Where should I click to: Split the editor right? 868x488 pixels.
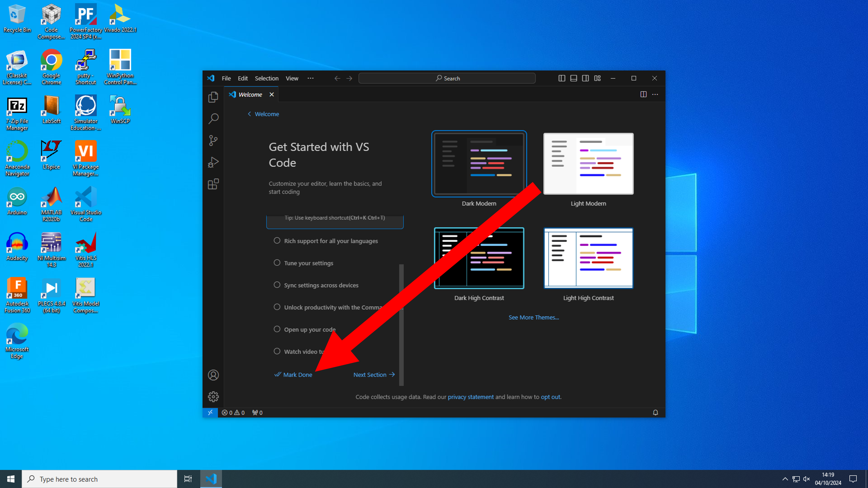(x=643, y=94)
